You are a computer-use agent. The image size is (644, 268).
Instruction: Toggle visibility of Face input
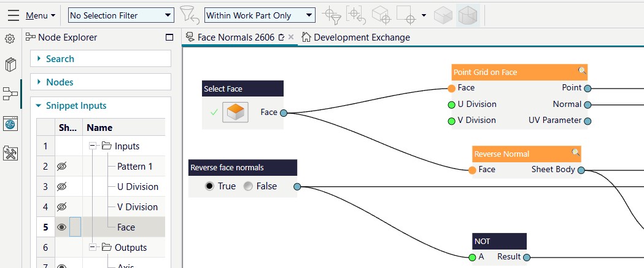click(x=61, y=227)
